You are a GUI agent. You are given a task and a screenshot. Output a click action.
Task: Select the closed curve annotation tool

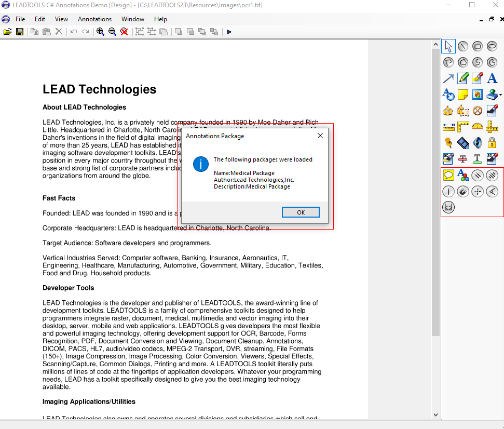point(492,62)
